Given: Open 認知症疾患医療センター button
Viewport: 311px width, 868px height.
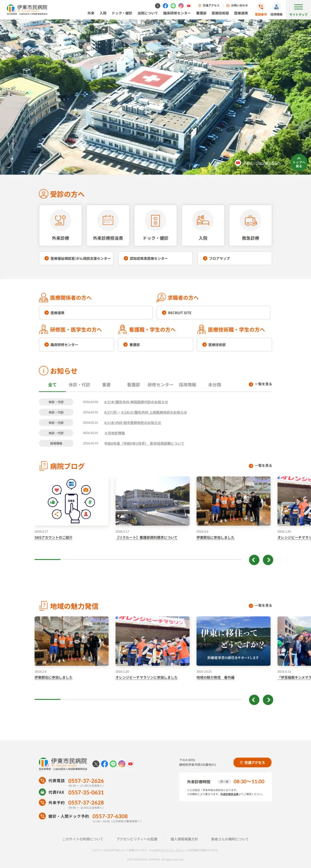Looking at the screenshot, I should click(x=155, y=258).
